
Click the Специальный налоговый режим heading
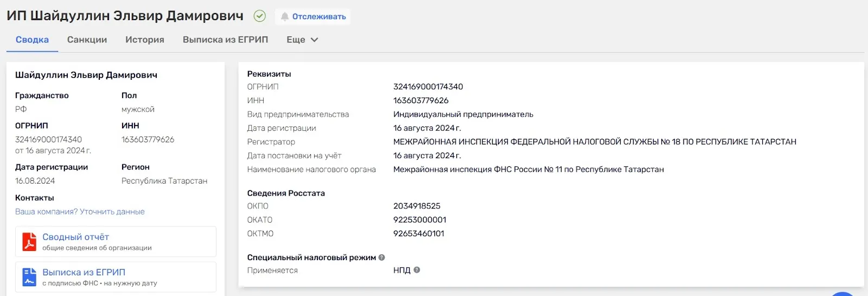tap(311, 257)
